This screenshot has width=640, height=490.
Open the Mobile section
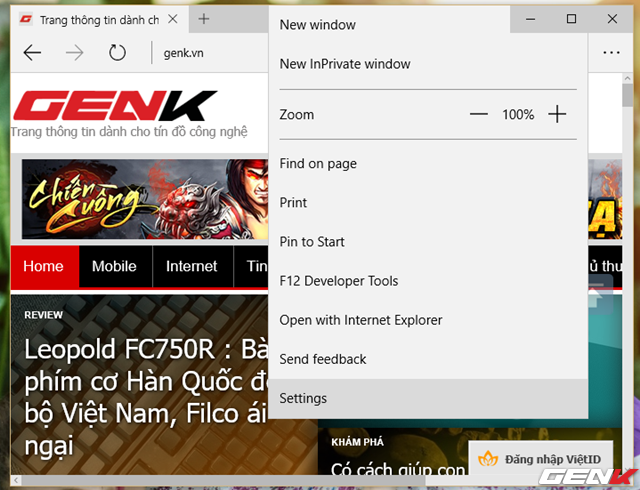[115, 266]
